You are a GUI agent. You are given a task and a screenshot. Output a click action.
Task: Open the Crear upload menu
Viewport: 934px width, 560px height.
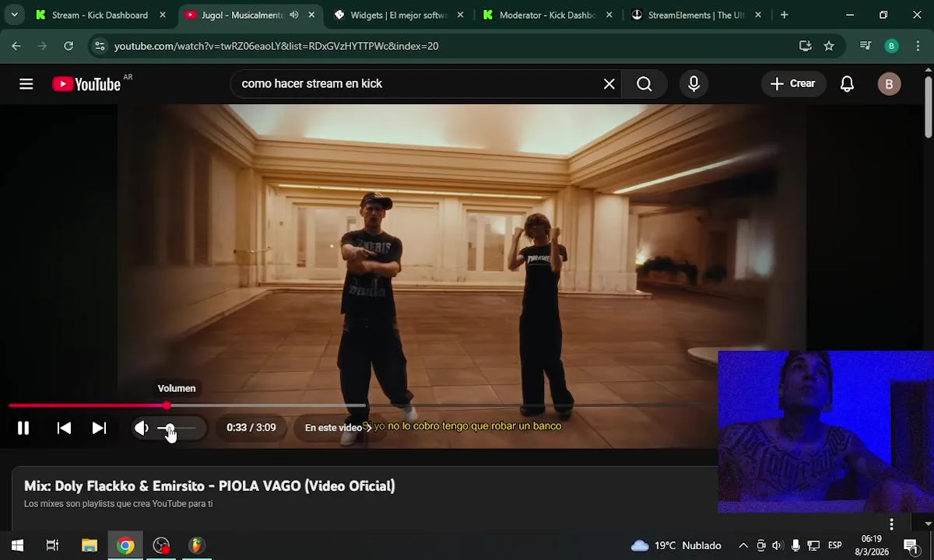pos(793,84)
